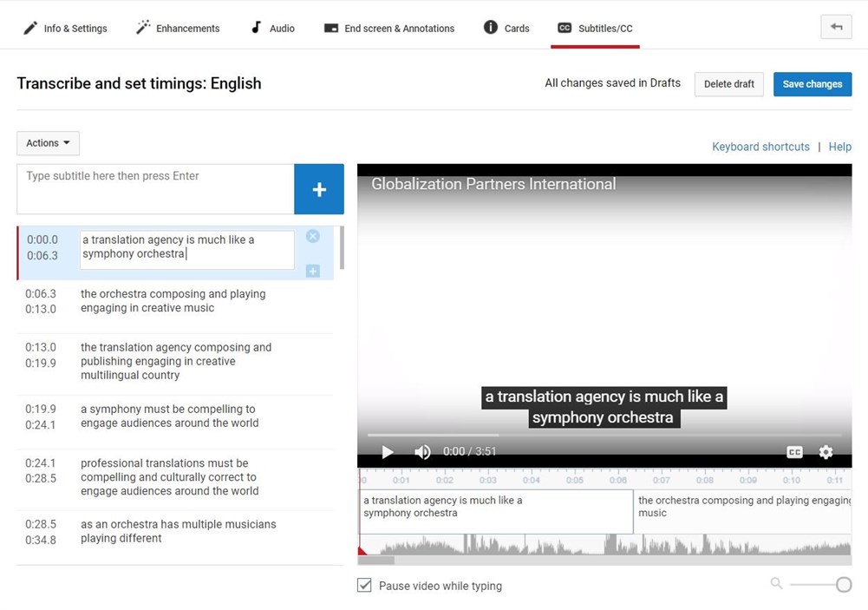Add a new subtitle with the blue plus button
This screenshot has height=610, width=868.
click(319, 188)
